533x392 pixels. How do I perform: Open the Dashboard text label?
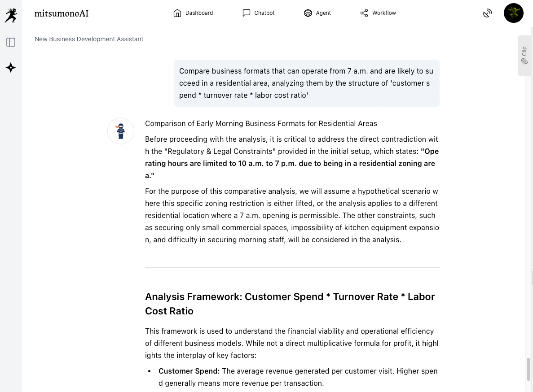(199, 13)
